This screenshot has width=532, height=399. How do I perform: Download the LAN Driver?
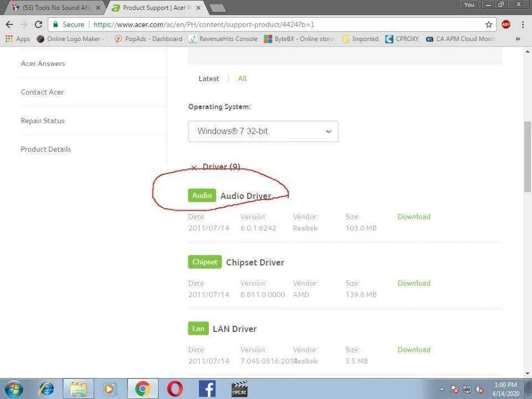click(414, 350)
